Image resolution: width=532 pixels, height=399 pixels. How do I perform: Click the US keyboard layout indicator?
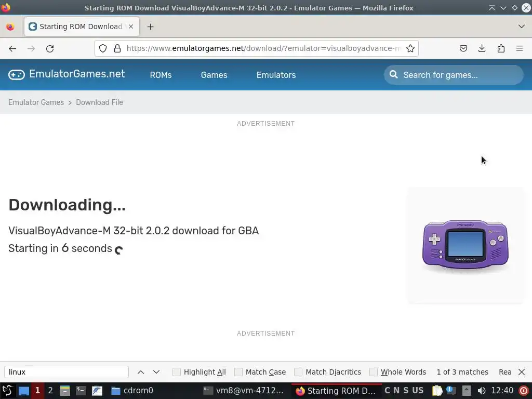418,391
